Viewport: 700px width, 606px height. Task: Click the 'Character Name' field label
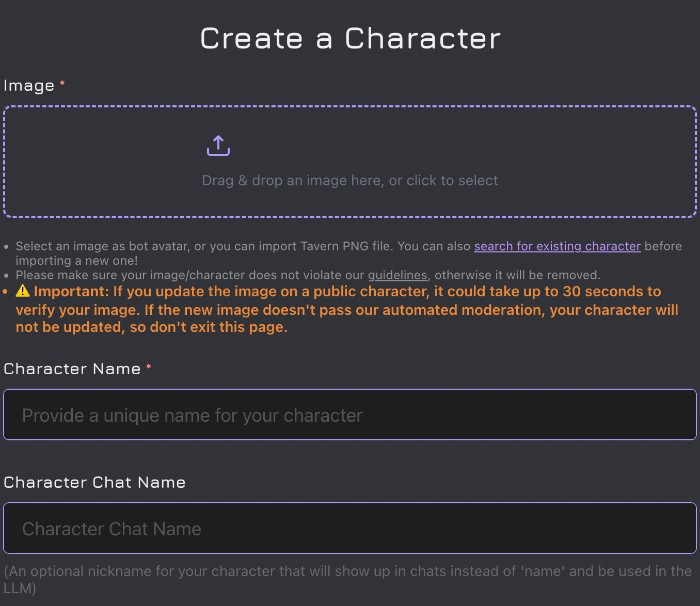(72, 369)
